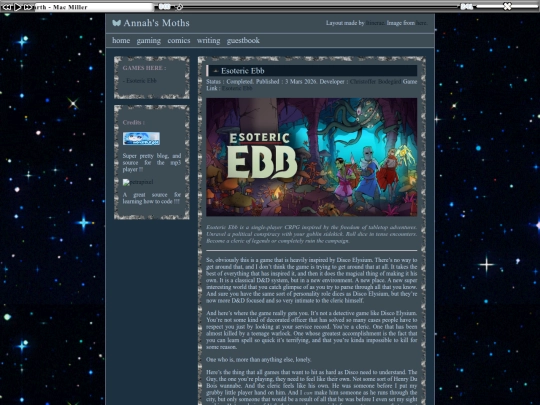Click the Esoteric Ebb review title

(243, 71)
